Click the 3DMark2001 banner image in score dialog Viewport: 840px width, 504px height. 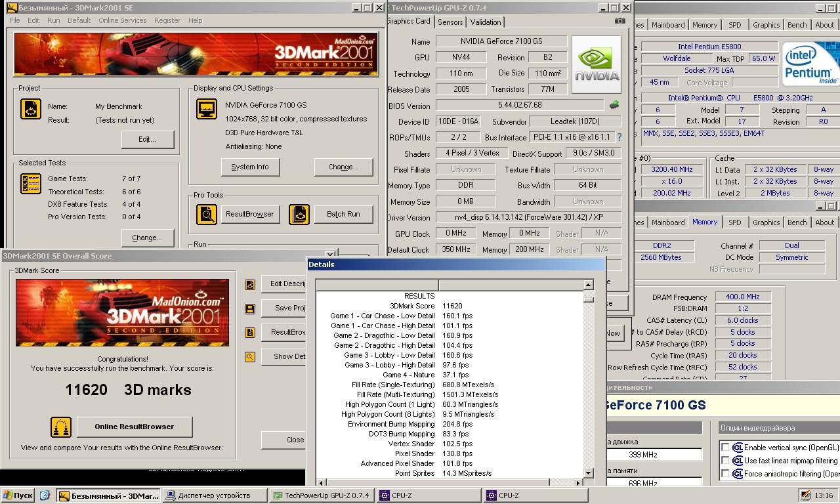click(x=122, y=312)
